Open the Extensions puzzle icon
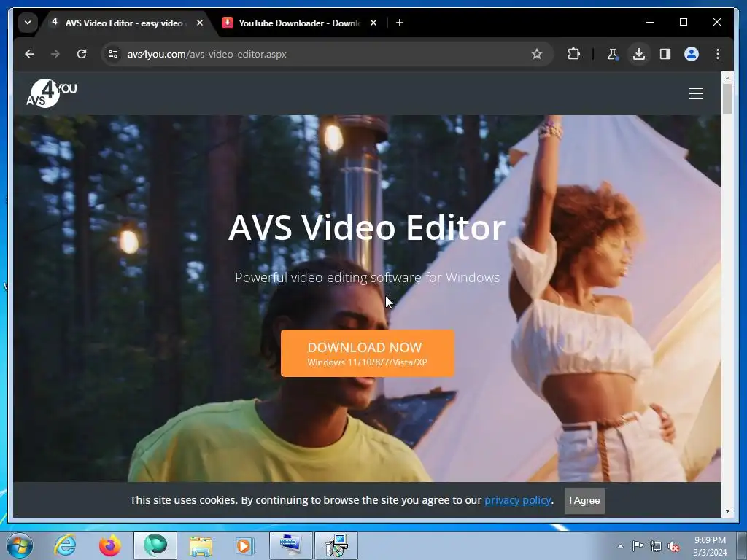This screenshot has width=747, height=560. pos(573,54)
